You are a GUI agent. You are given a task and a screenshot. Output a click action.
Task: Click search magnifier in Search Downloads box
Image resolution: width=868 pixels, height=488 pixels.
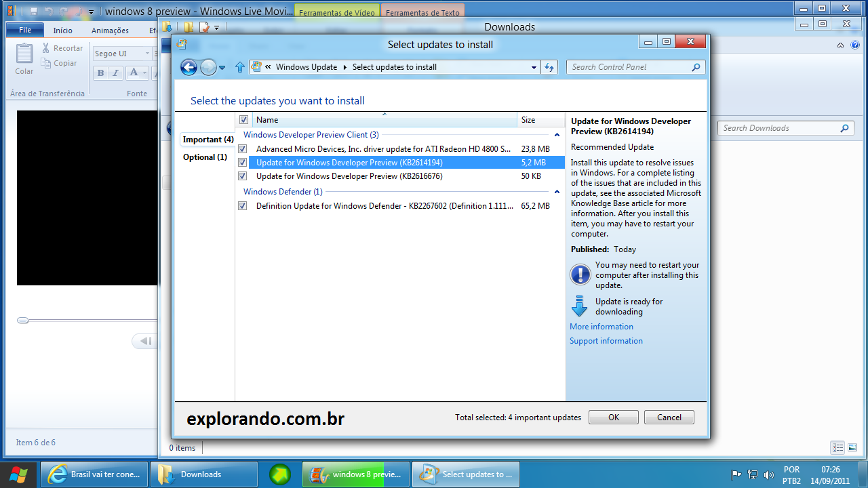point(844,128)
